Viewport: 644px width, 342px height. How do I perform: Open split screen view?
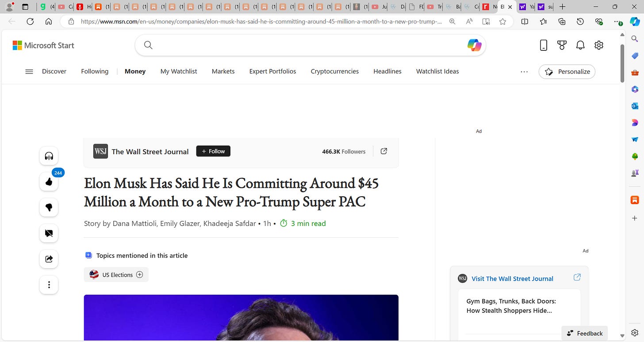[525, 21]
